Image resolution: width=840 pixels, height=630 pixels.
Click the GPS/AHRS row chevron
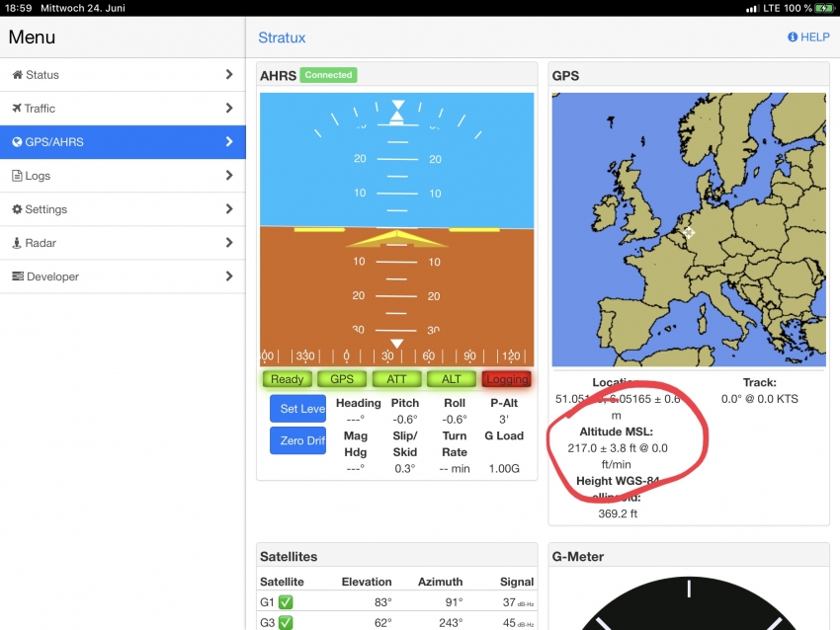(x=229, y=142)
